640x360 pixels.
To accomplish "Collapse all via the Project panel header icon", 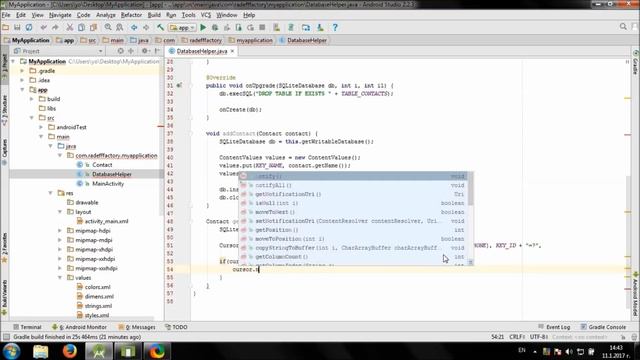I will [131, 51].
